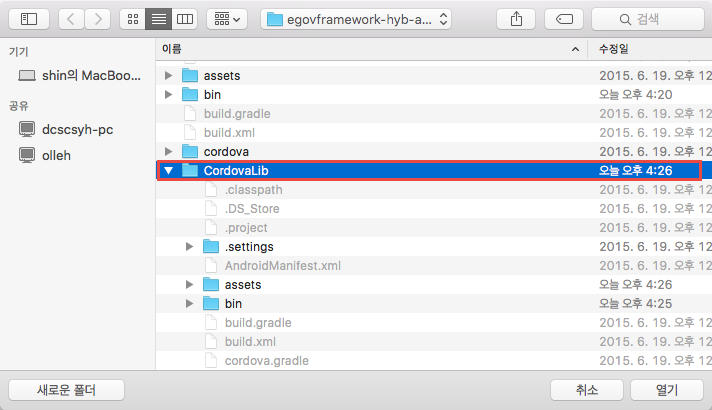
Task: Switch to icon grid view
Action: 133,19
